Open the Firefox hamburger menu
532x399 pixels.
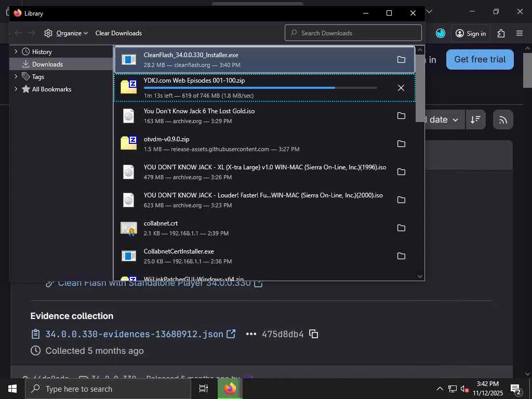[x=520, y=33]
